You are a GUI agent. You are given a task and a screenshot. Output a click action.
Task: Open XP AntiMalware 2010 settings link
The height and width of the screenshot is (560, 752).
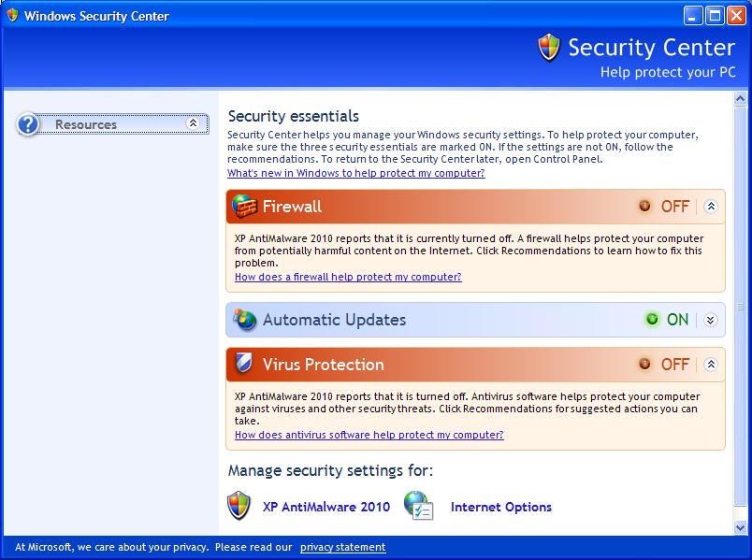[x=326, y=507]
